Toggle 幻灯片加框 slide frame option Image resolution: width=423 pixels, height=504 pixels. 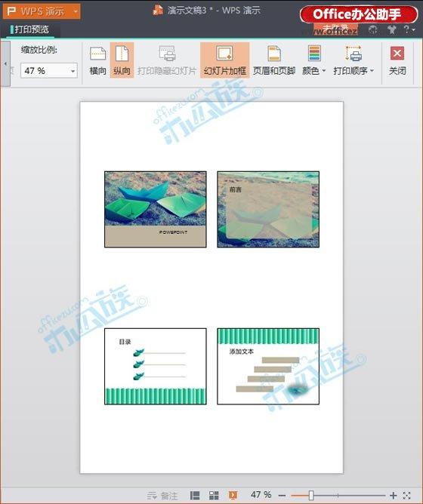pyautogui.click(x=224, y=60)
